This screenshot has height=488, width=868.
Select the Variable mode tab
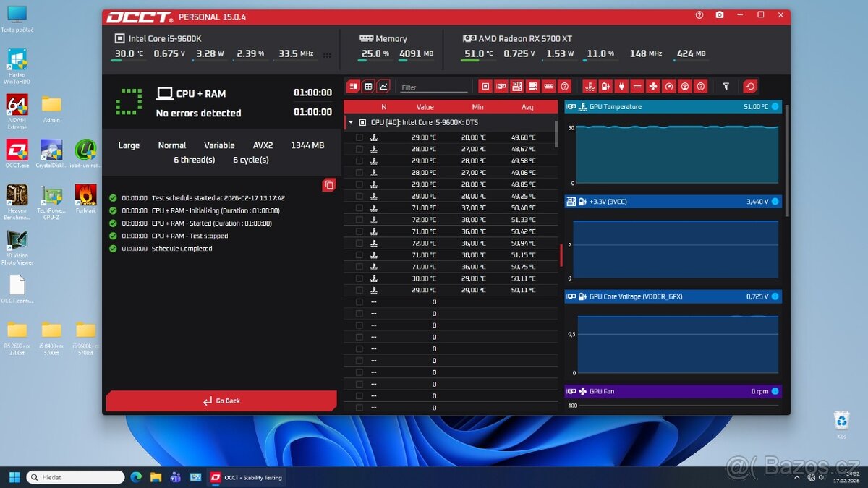[219, 145]
